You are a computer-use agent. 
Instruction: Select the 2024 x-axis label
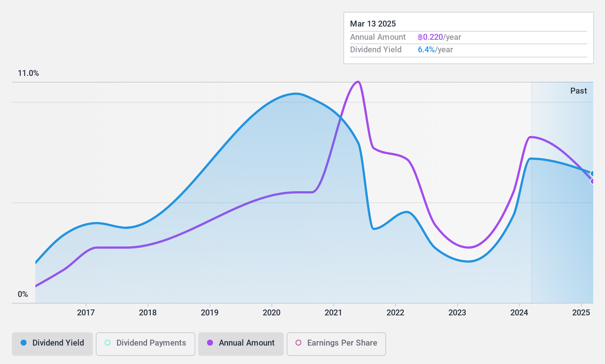pos(519,313)
